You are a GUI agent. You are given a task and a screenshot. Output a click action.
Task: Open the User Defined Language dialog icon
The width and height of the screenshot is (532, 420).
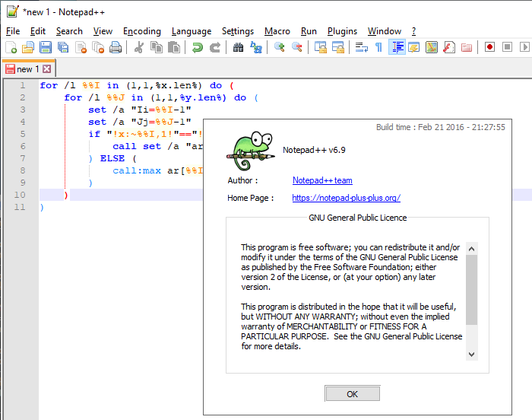tap(414, 47)
